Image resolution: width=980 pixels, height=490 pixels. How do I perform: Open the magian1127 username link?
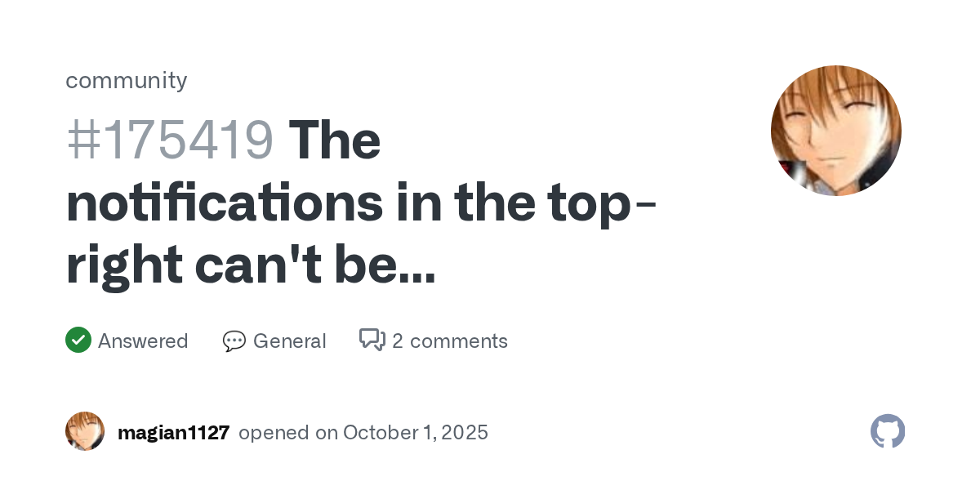(173, 433)
